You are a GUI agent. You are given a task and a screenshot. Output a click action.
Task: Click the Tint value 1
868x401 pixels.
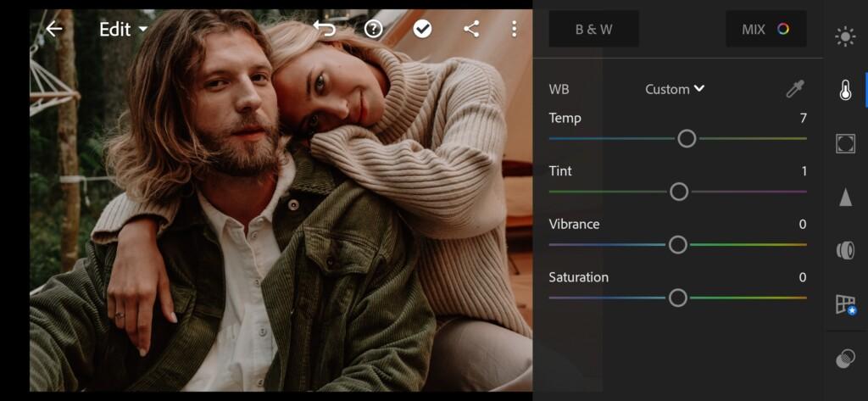coord(804,171)
